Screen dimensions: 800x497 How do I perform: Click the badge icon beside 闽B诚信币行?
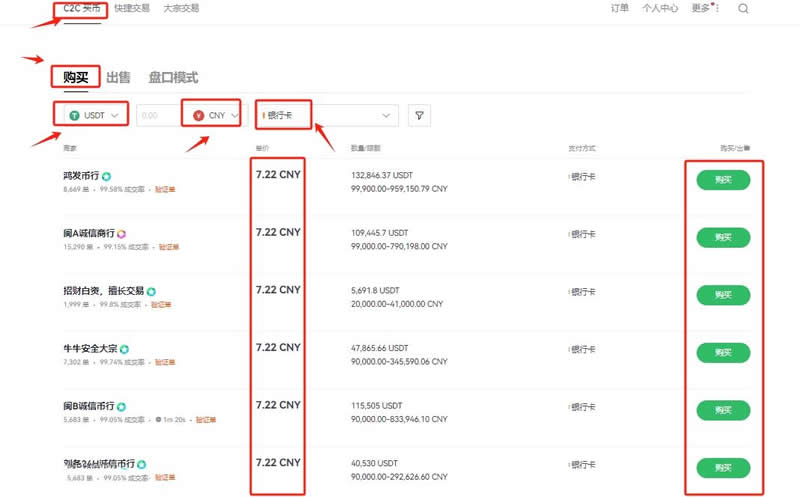(x=122, y=407)
